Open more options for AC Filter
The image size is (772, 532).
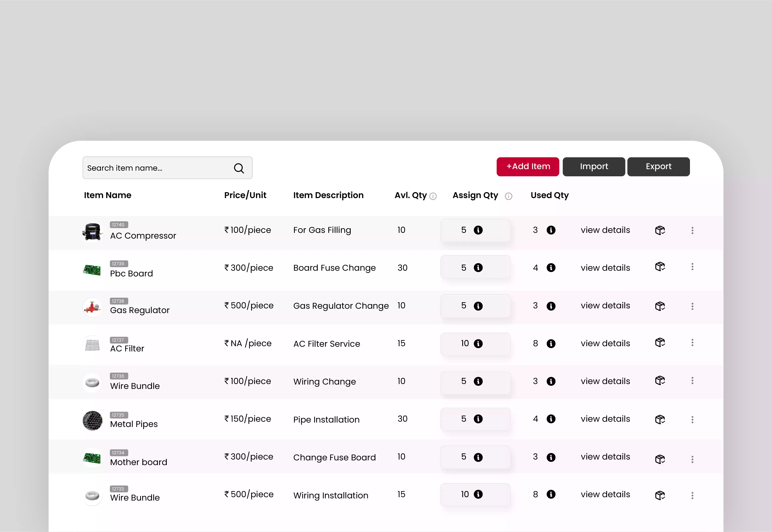tap(692, 343)
